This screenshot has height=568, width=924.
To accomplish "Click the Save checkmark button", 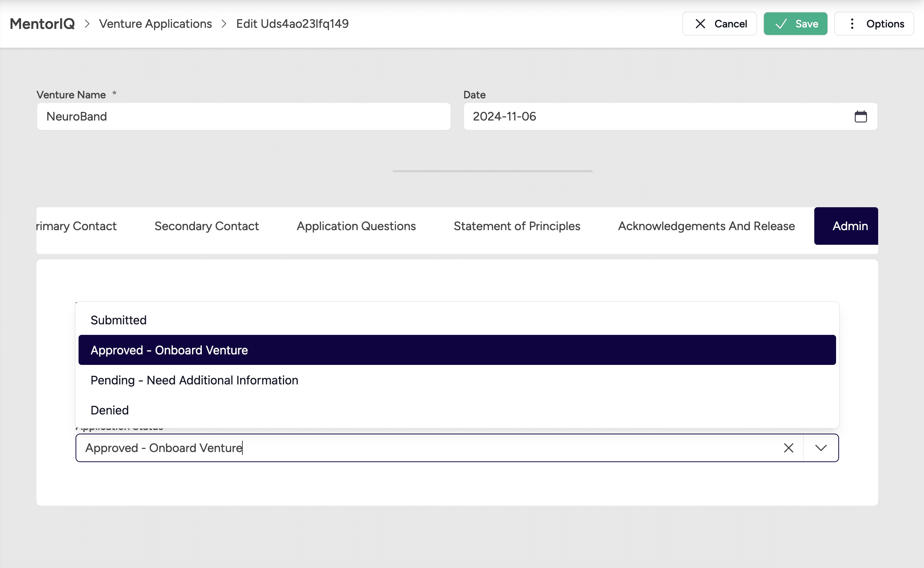I will click(x=795, y=24).
